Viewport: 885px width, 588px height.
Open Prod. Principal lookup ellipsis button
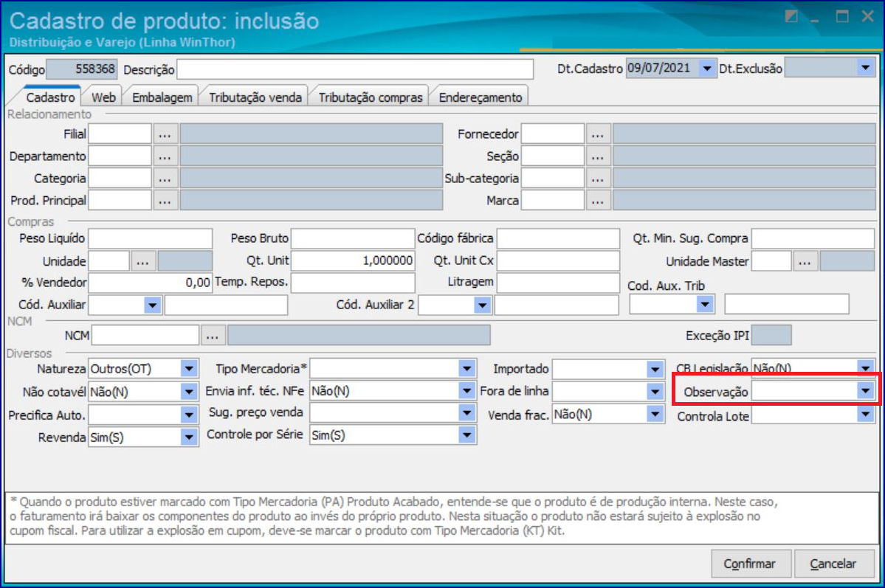coord(165,201)
